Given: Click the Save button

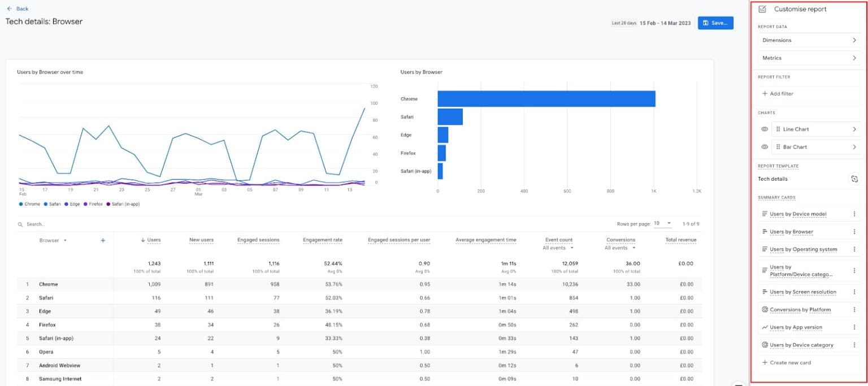Looking at the screenshot, I should (715, 23).
